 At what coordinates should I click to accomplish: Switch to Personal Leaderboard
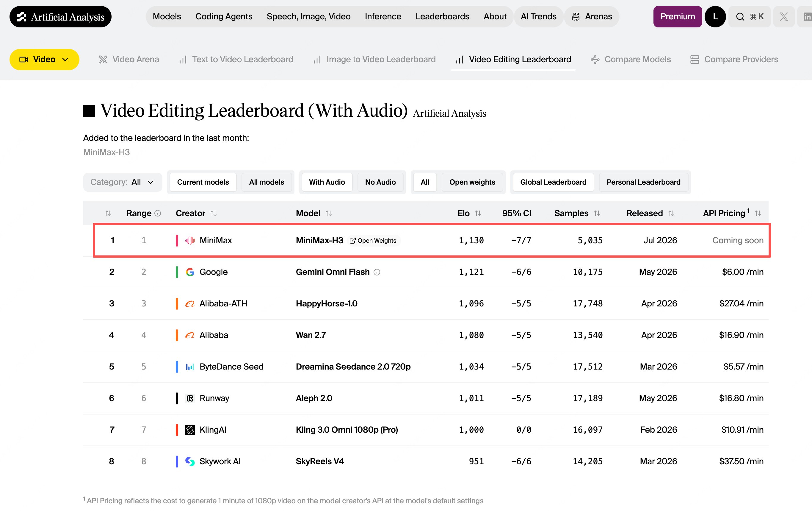[x=643, y=182]
